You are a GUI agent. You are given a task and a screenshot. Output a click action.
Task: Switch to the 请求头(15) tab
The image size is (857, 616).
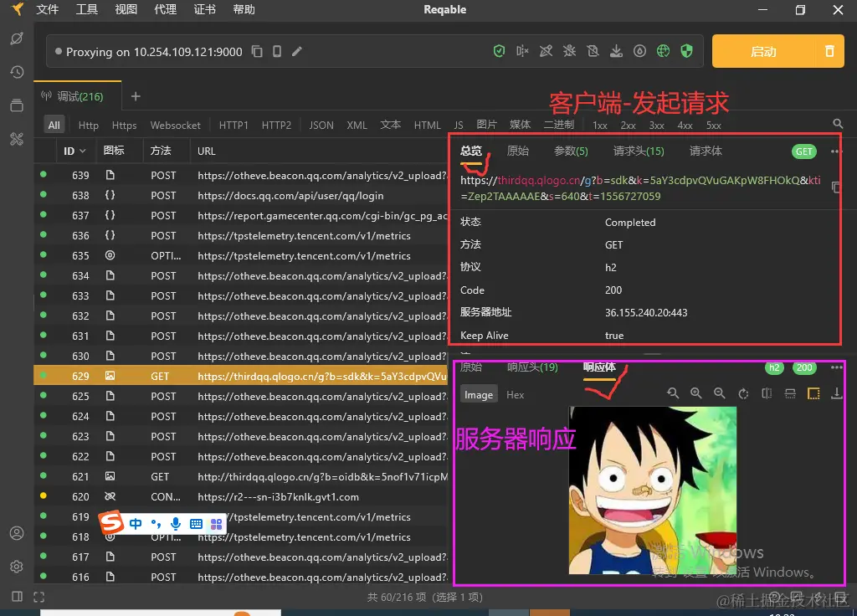click(x=639, y=151)
